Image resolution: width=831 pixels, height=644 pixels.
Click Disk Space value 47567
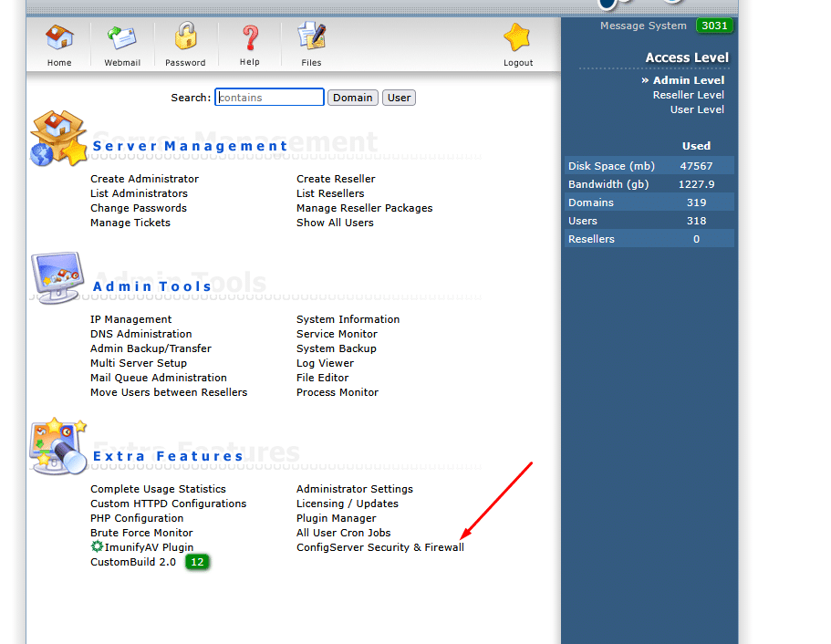click(696, 166)
